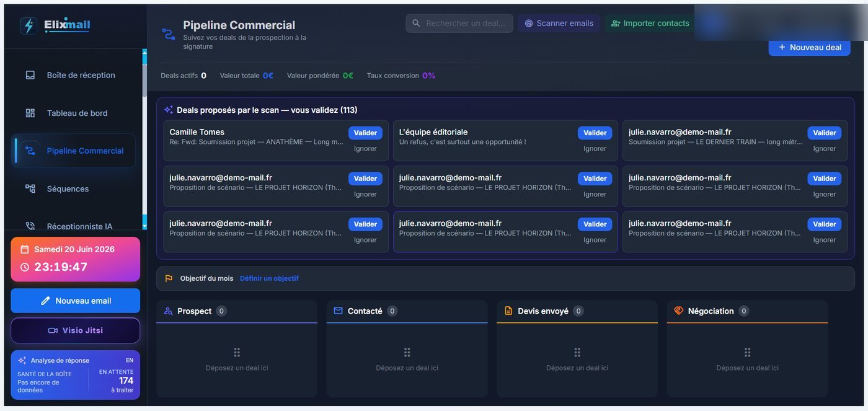This screenshot has width=868, height=411.
Task: Click the Camille Tomes deal card title
Action: pyautogui.click(x=197, y=132)
